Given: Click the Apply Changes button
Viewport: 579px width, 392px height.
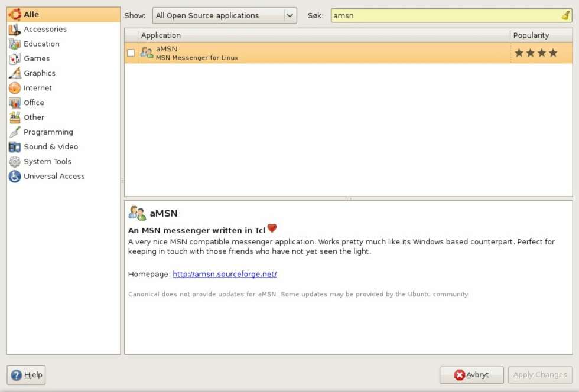Looking at the screenshot, I should click(540, 375).
